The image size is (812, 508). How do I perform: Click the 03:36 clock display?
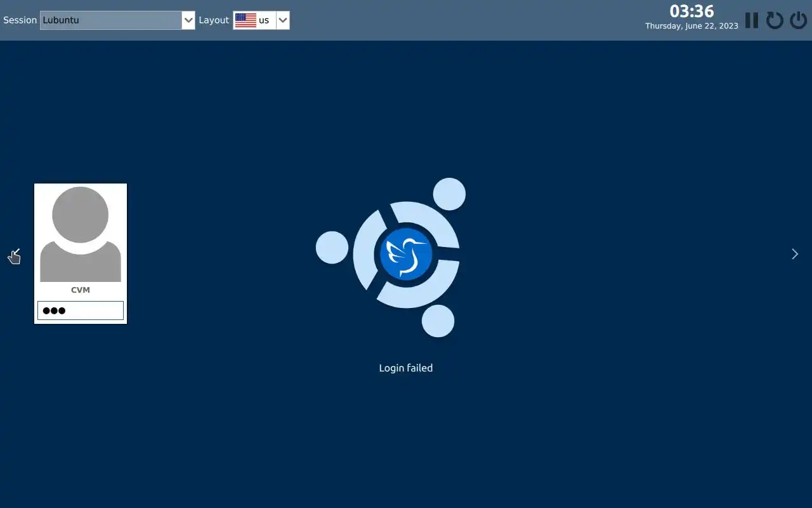coord(692,11)
